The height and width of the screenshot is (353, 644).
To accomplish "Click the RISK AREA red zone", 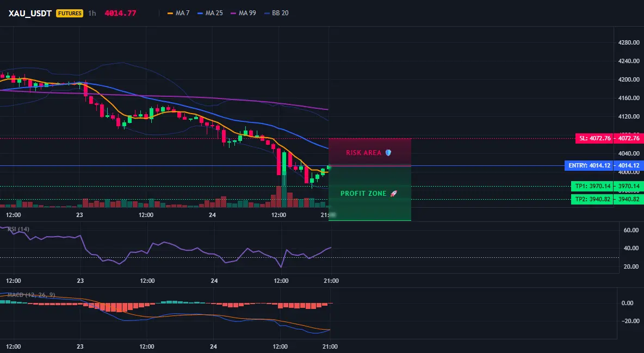I will tap(370, 152).
